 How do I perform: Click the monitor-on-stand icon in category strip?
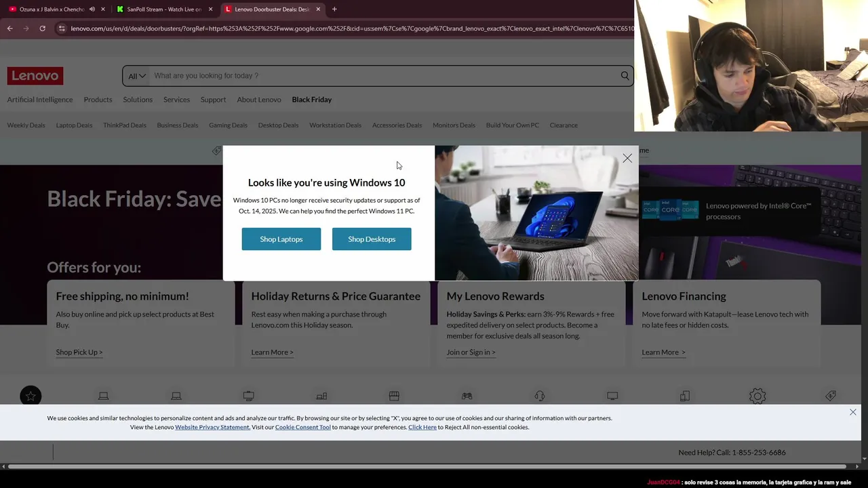coord(612,396)
